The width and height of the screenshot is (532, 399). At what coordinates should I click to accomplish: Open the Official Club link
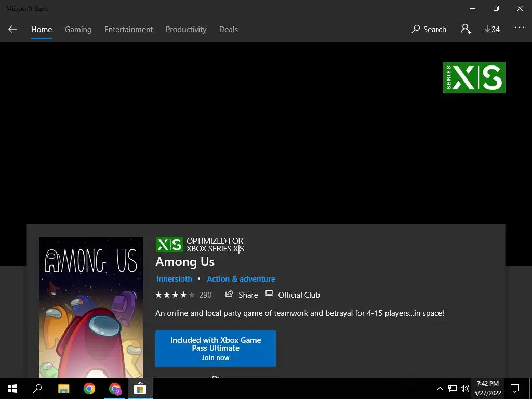[292, 295]
